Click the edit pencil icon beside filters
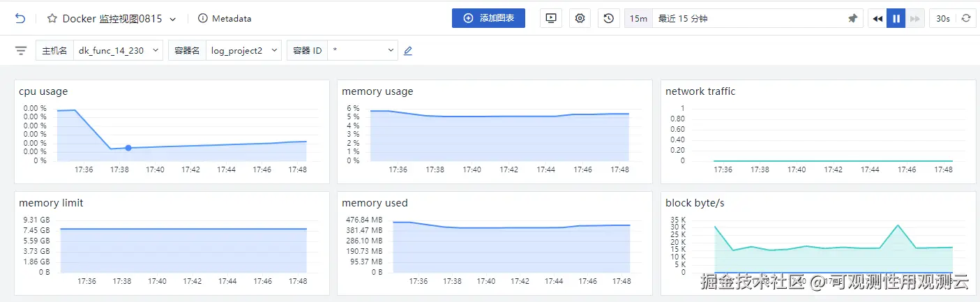Viewport: 980px width, 302px height. coord(408,51)
